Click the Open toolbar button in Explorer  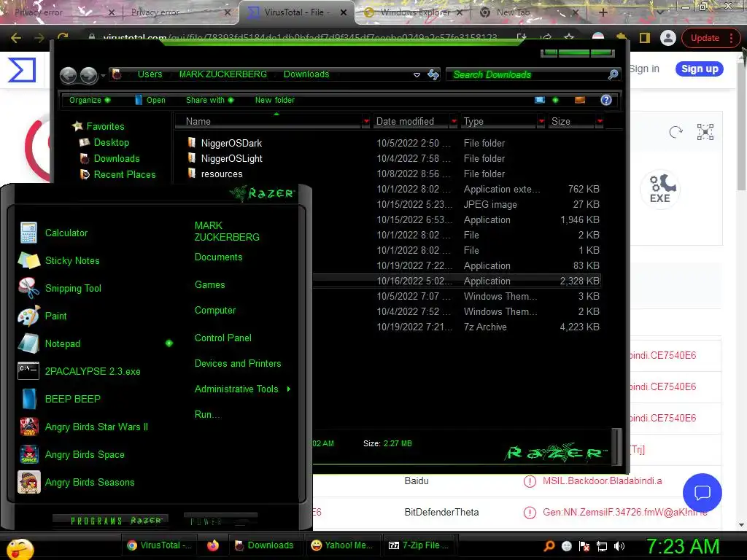pyautogui.click(x=150, y=100)
